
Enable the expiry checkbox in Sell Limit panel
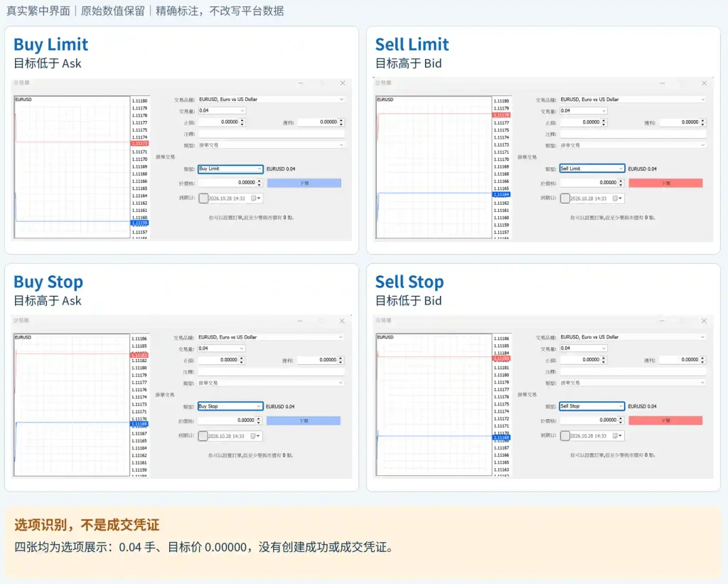tap(565, 198)
